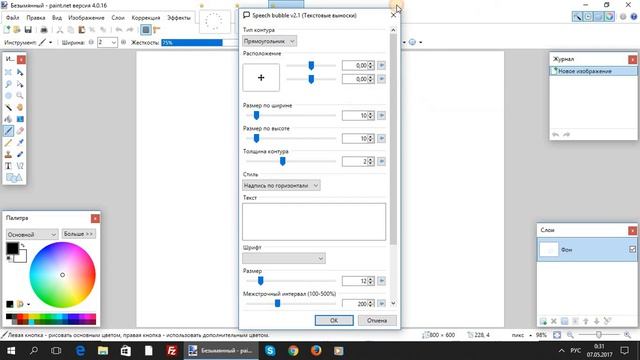Select the Paint Bucket tool

click(8, 119)
